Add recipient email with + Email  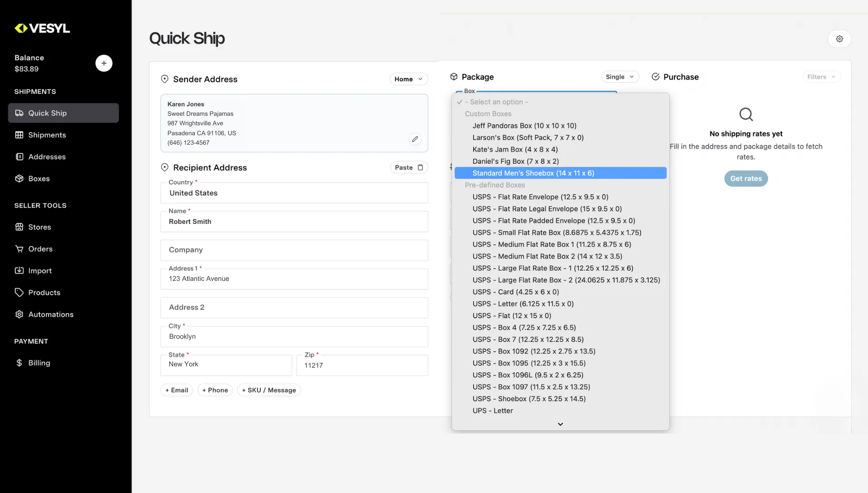177,390
